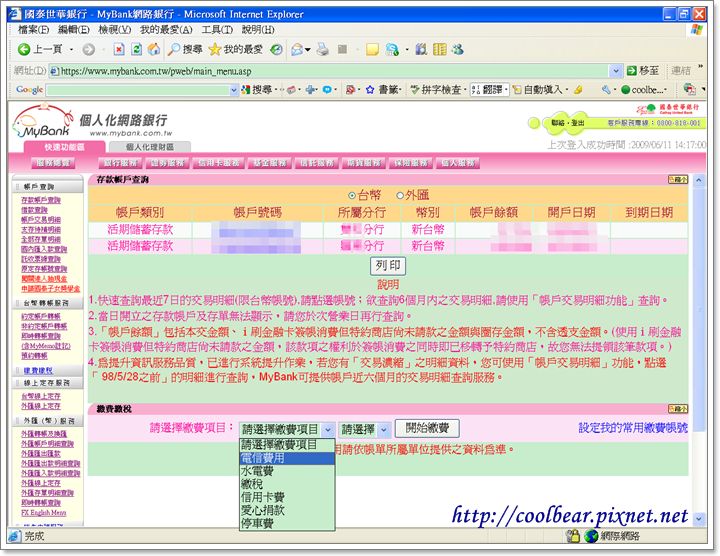The height and width of the screenshot is (556, 720).
Task: Open the Back button history dropdown arrow
Action: 71,49
